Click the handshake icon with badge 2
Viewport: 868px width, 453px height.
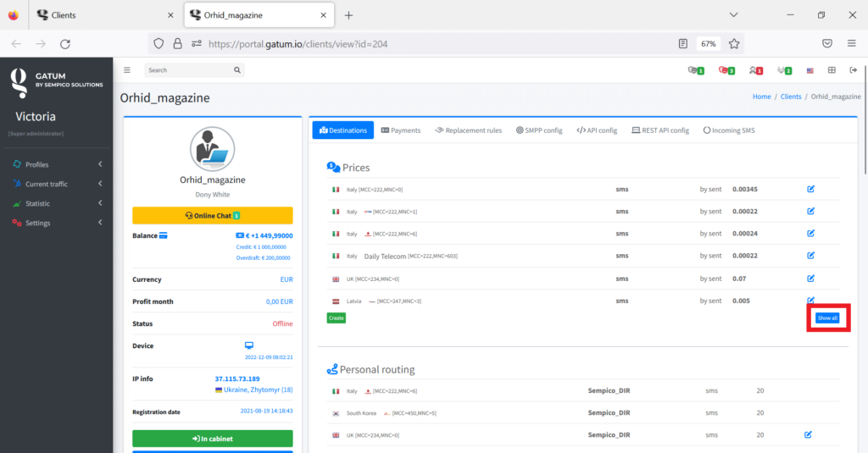coord(784,70)
